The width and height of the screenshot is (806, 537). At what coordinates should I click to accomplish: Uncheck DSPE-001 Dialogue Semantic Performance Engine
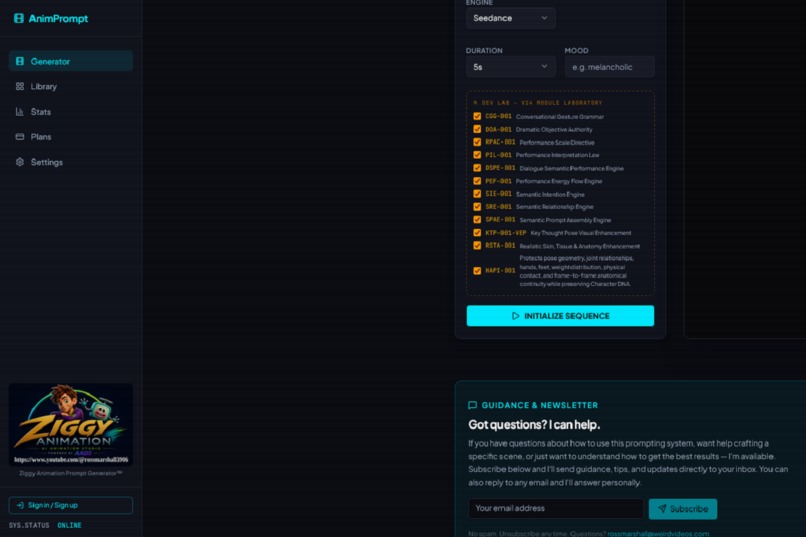click(477, 168)
